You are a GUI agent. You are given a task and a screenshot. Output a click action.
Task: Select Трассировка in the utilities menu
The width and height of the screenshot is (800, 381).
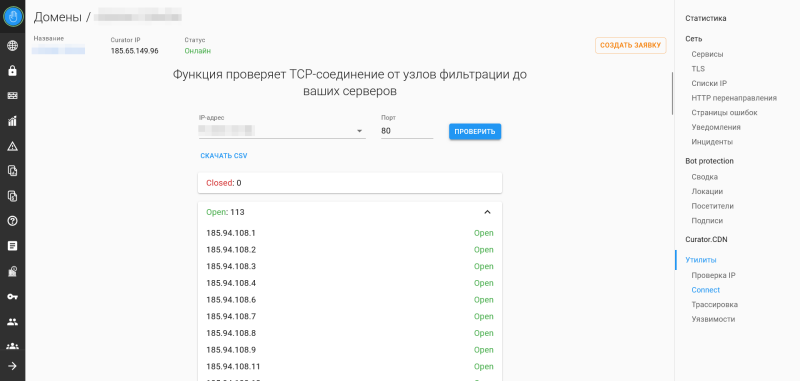[x=714, y=304]
